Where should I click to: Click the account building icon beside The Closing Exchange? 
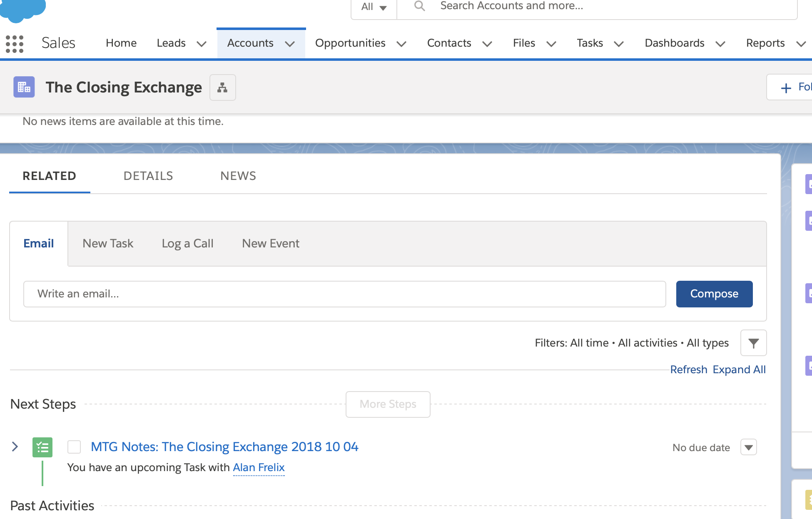point(24,87)
